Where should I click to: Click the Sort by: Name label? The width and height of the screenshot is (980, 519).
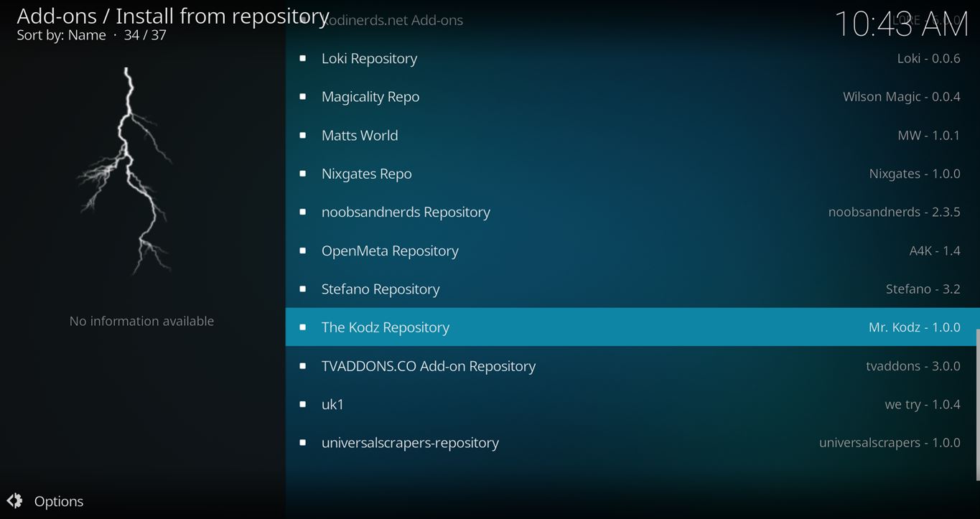(61, 35)
